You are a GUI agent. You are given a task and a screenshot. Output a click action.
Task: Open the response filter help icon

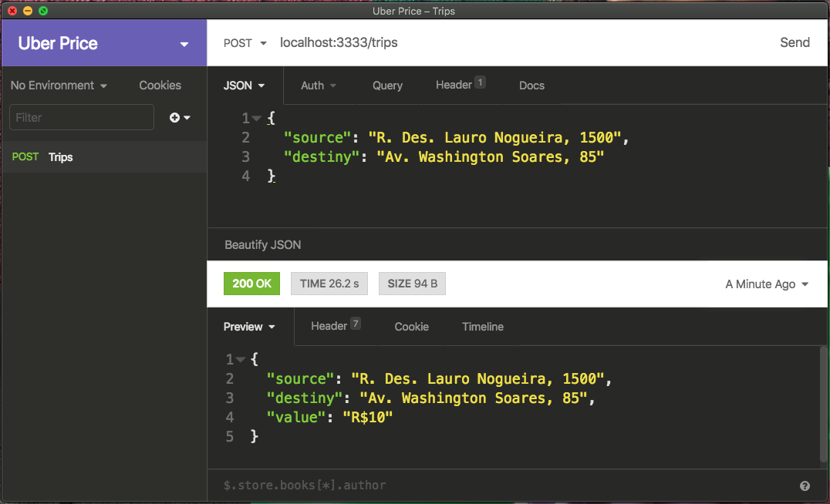805,486
